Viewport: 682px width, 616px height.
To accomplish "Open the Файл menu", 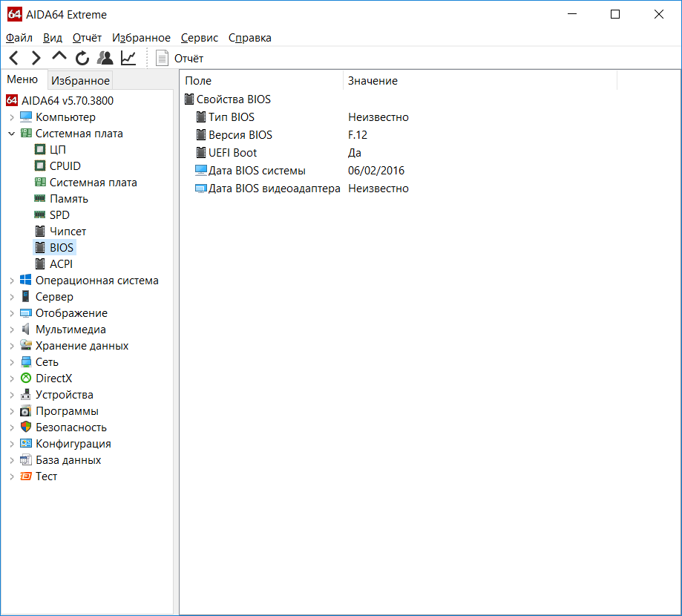I will coord(19,38).
